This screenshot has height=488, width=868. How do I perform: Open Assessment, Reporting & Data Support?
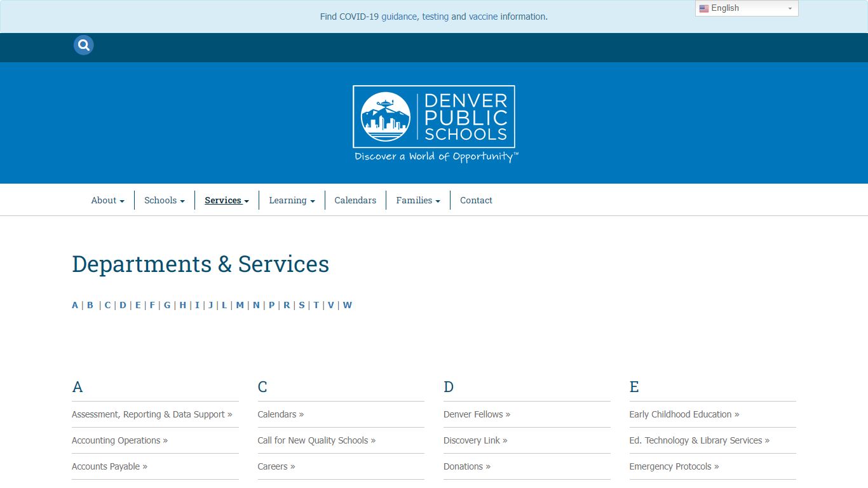pos(152,414)
